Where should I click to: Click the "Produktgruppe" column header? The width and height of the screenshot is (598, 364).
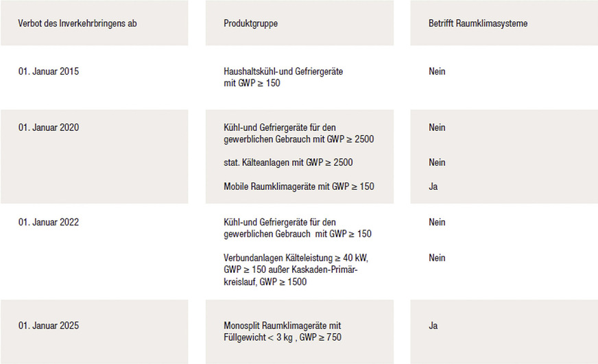pyautogui.click(x=250, y=23)
